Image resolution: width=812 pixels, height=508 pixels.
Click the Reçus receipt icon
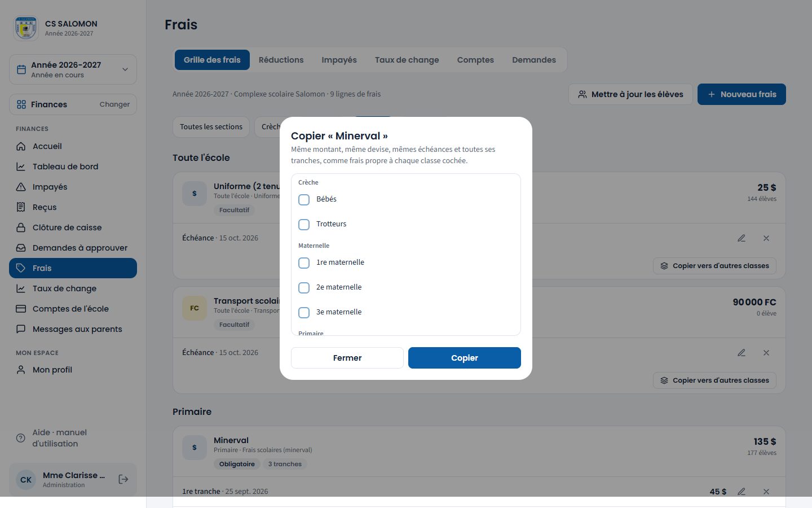pos(21,207)
